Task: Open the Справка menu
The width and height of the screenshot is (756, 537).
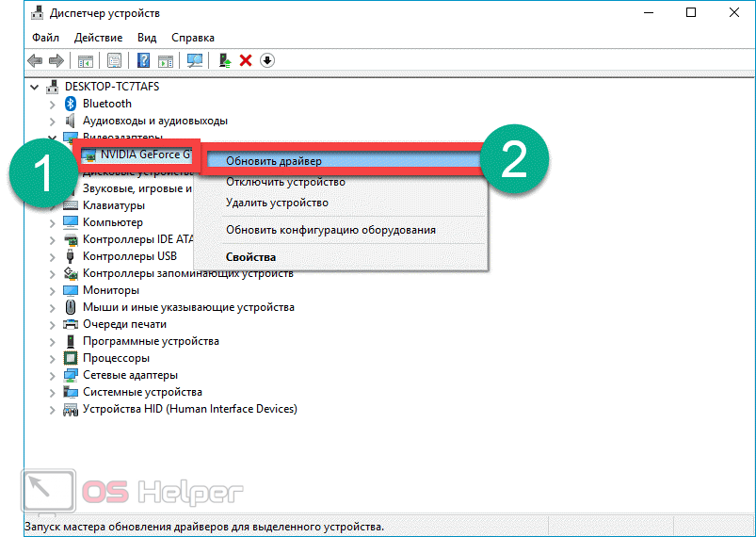Action: [193, 38]
